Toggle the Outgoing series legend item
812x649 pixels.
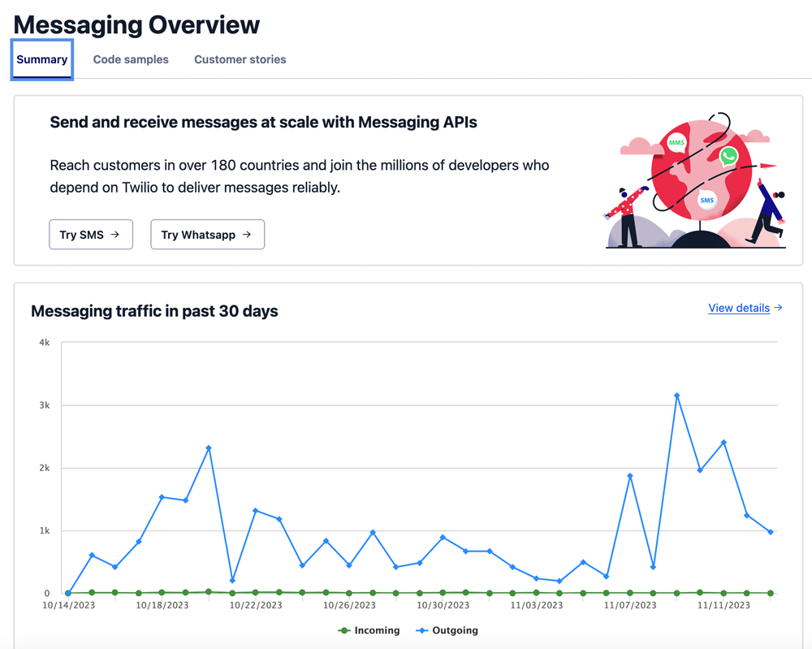coord(447,630)
